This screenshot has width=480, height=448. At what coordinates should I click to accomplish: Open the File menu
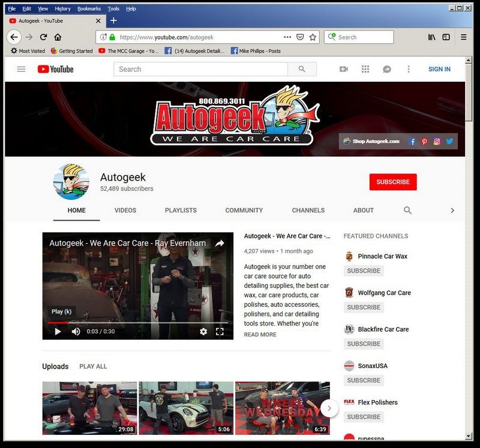[11, 8]
